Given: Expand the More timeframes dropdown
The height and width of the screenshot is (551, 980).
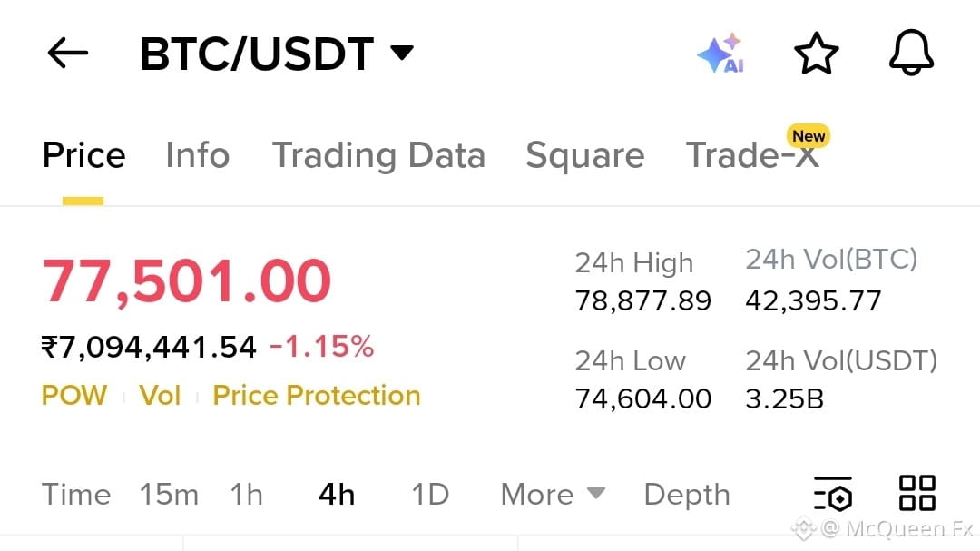Looking at the screenshot, I should [554, 495].
